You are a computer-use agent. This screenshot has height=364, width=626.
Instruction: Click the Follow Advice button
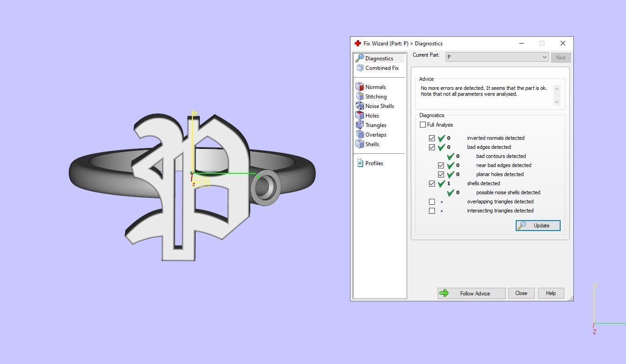point(471,293)
